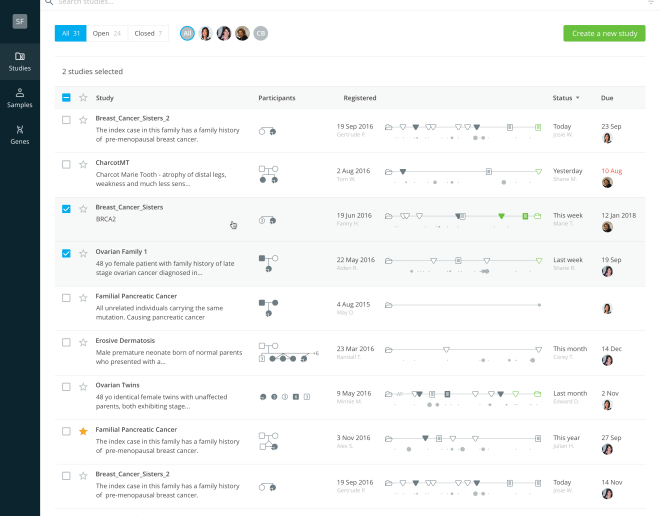Click end marker of Familial Pancreatic 2015 timeline
This screenshot has width=660, height=516.
539,305
